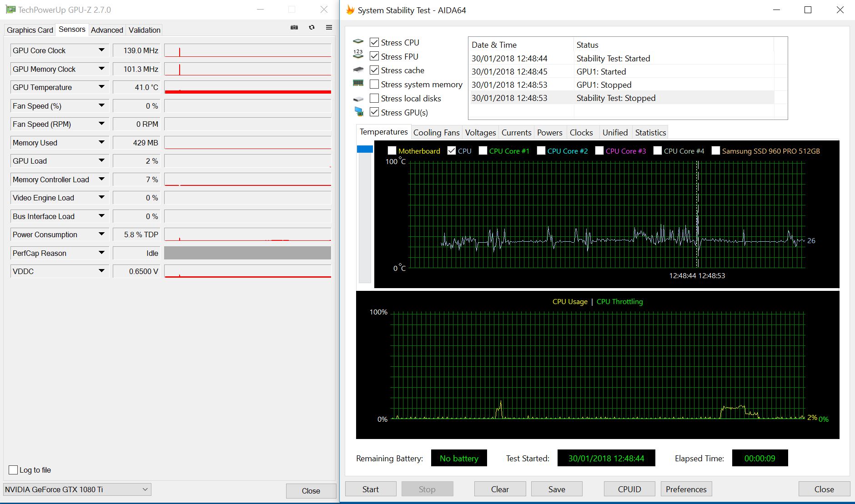The width and height of the screenshot is (855, 504).
Task: Click the GPU-Z screenshot camera icon
Action: 294,28
